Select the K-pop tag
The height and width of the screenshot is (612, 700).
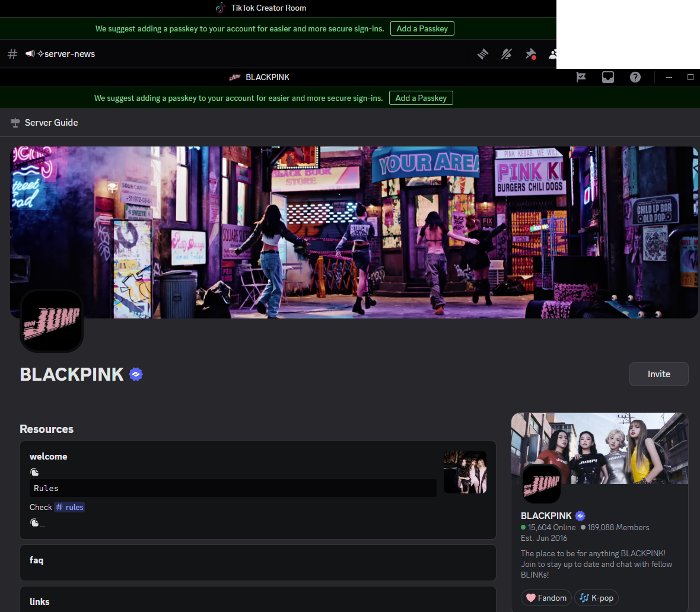click(596, 598)
